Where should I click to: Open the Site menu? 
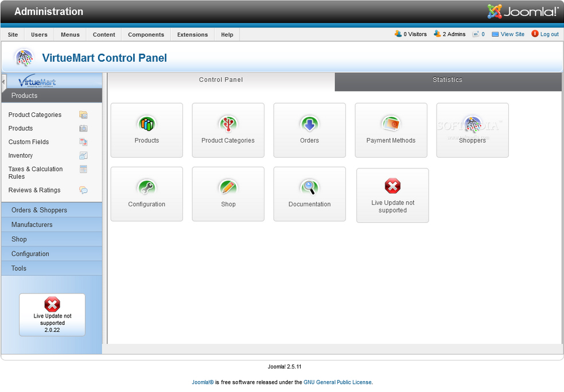13,34
